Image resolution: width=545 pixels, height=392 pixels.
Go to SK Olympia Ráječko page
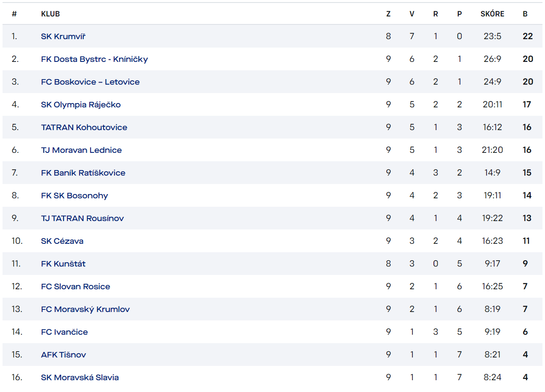tap(81, 104)
